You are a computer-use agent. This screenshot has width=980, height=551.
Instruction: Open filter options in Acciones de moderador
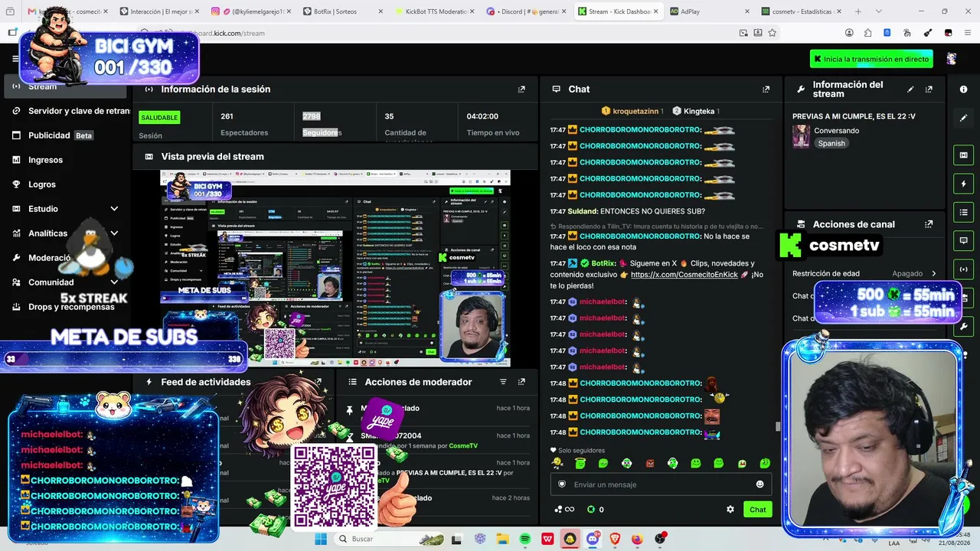[x=503, y=382]
